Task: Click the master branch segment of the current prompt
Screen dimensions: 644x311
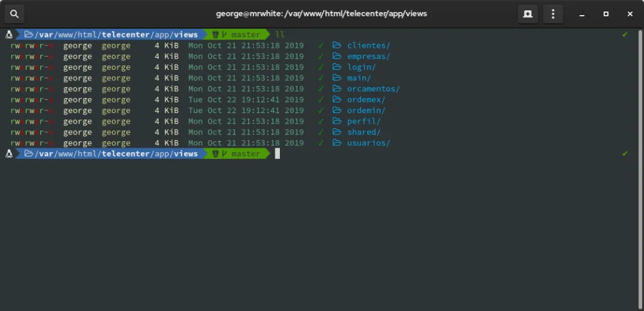Action: click(x=239, y=154)
